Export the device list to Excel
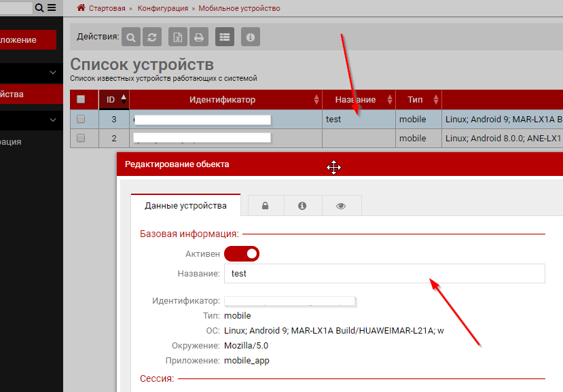 [x=178, y=37]
